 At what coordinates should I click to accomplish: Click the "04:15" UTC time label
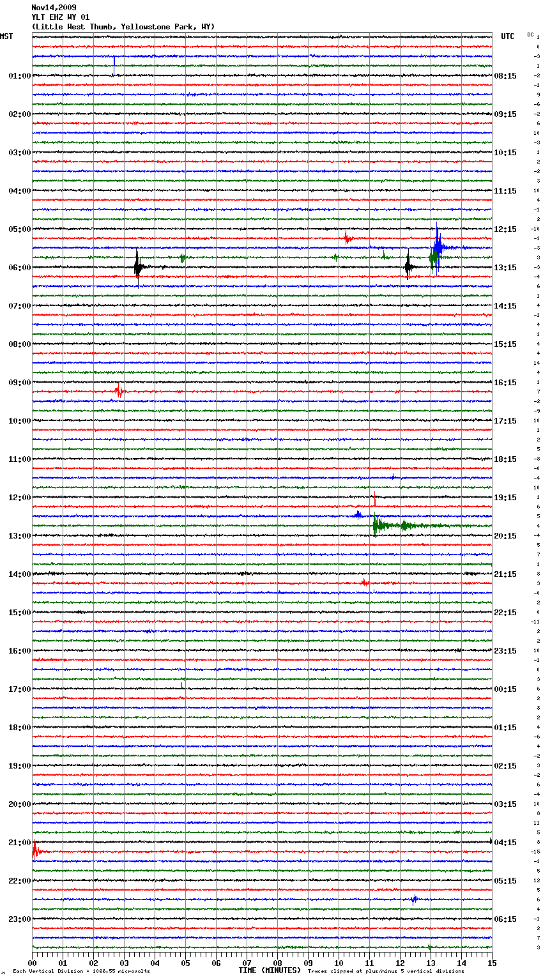click(x=505, y=843)
